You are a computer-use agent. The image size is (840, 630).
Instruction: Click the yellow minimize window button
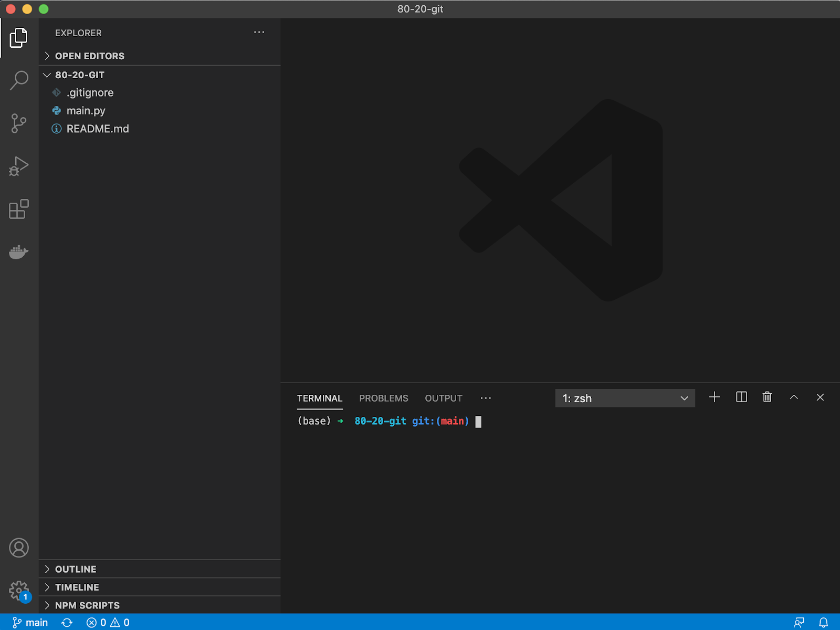27,9
